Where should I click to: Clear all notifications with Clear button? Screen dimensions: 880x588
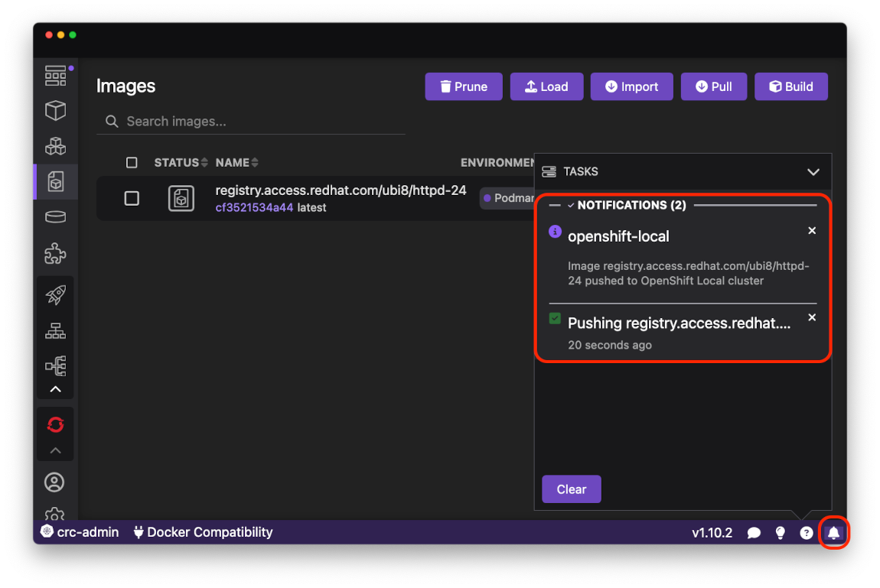572,489
